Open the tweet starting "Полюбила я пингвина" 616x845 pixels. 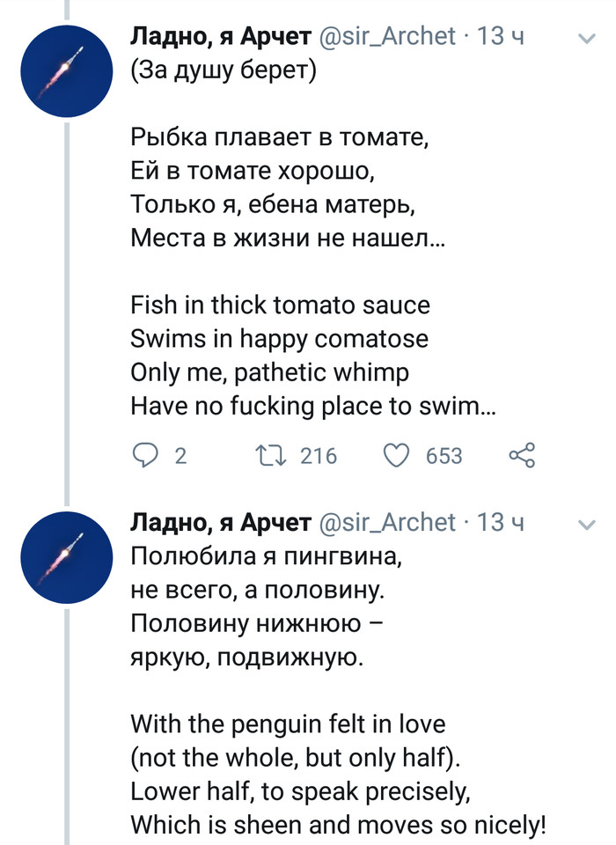(268, 557)
